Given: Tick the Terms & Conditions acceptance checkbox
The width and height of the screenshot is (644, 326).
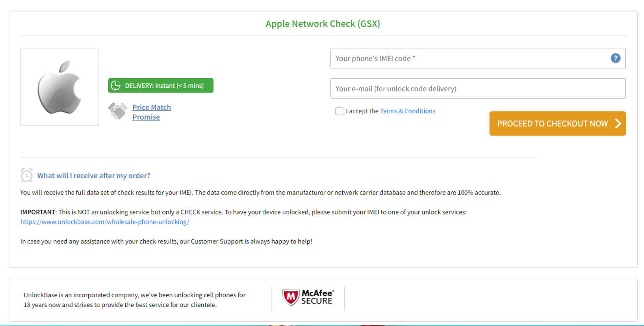Looking at the screenshot, I should click(x=339, y=111).
